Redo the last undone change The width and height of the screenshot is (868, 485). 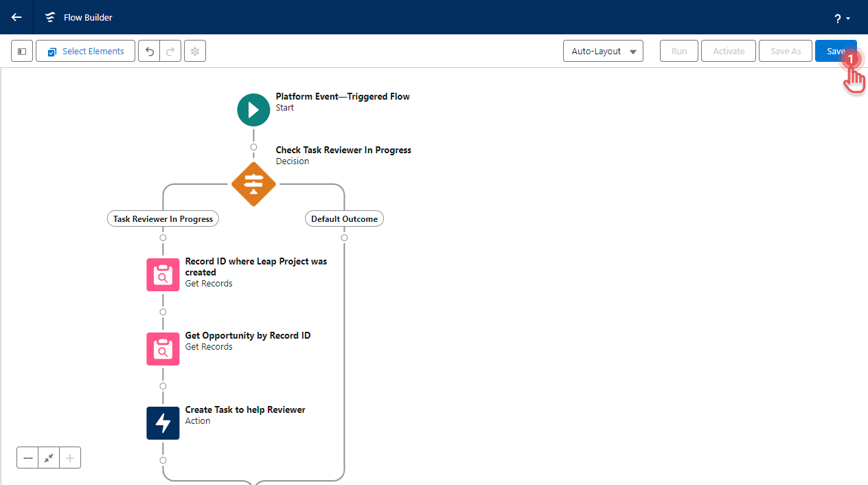point(169,51)
